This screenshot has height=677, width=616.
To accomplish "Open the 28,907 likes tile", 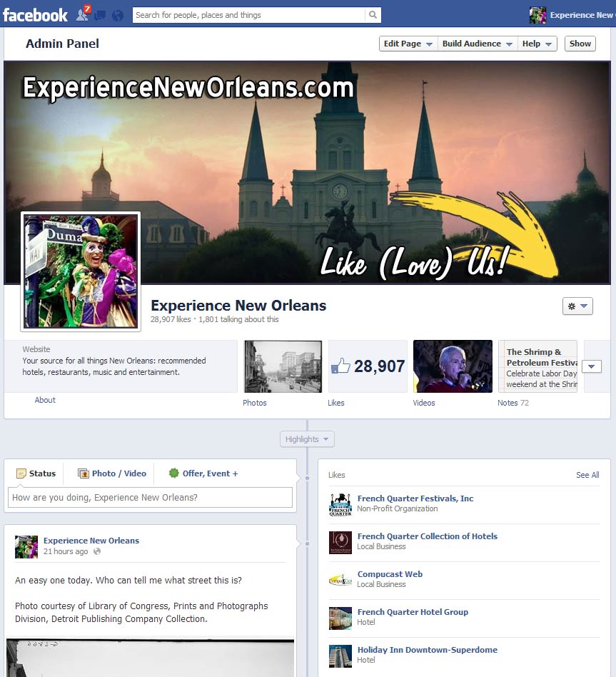I will point(368,366).
